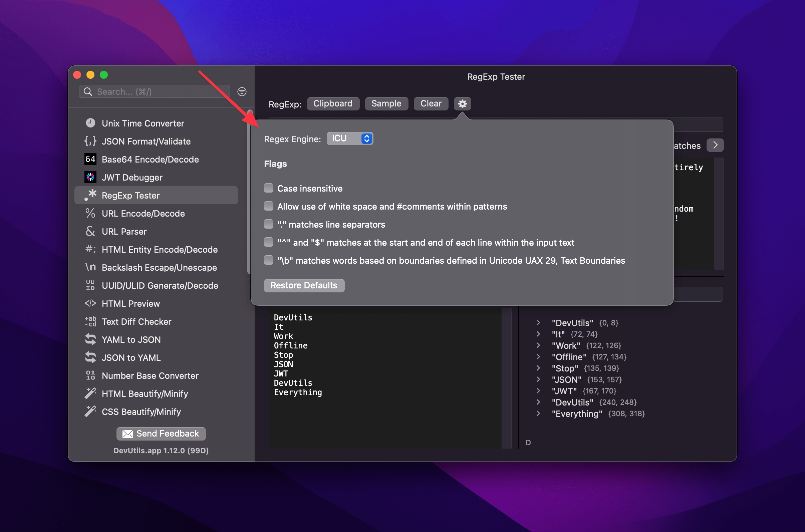This screenshot has height=532, width=805.
Task: Click the Base64 Encode/Decode tool icon
Action: (x=91, y=159)
